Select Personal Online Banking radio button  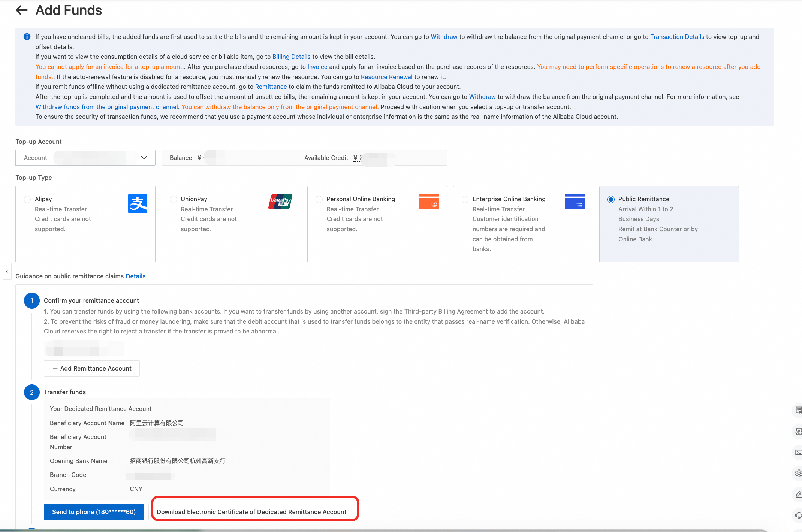pyautogui.click(x=319, y=199)
